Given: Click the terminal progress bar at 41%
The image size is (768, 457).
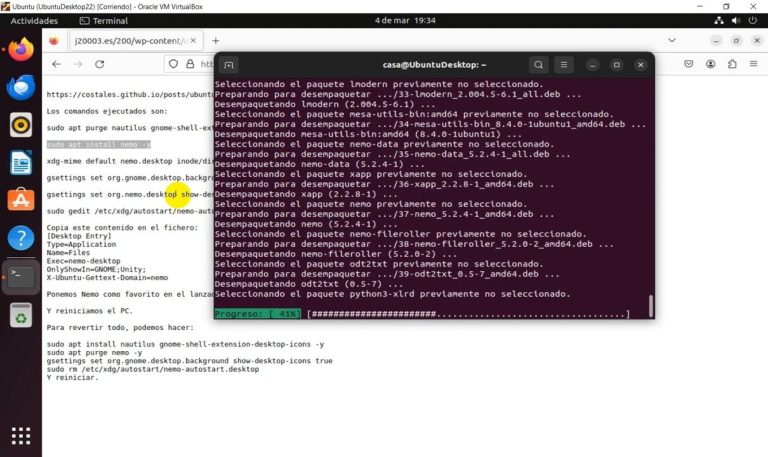Looking at the screenshot, I should [421, 314].
